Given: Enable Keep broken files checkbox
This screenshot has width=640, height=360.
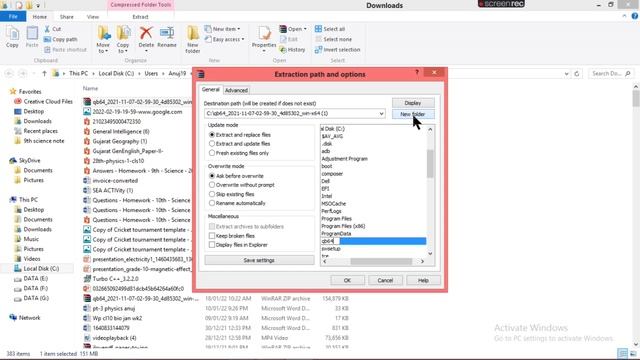Looking at the screenshot, I should 212,236.
